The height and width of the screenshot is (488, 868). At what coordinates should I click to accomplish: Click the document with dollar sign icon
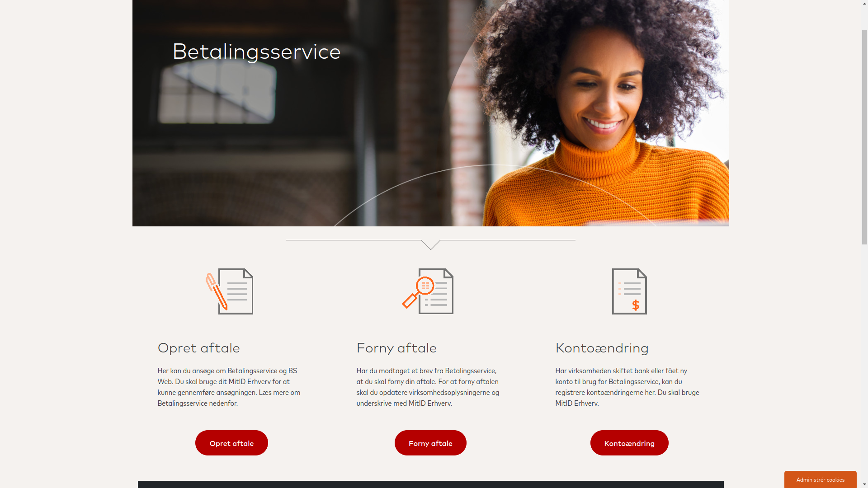629,291
